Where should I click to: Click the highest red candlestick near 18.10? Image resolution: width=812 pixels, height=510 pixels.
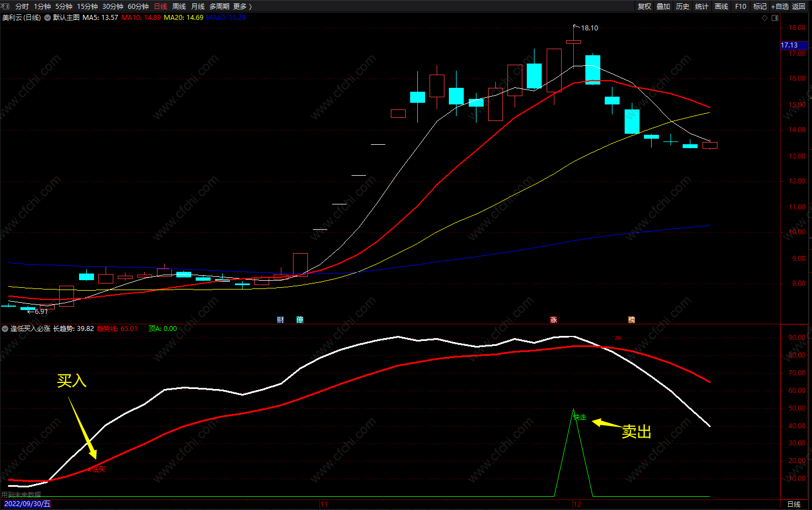[573, 42]
